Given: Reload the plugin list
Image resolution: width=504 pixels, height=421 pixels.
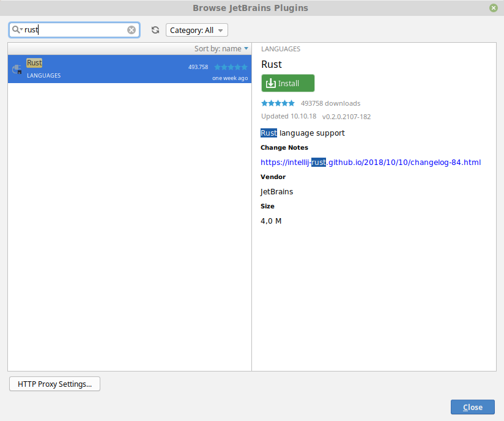Looking at the screenshot, I should (155, 30).
